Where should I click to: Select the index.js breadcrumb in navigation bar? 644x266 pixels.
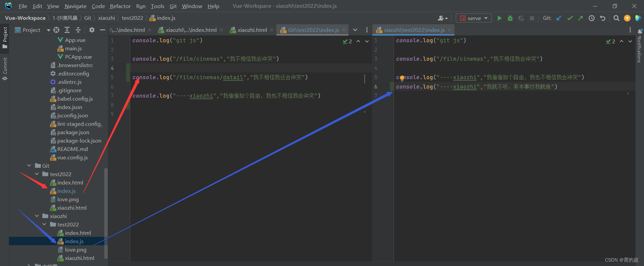click(162, 18)
